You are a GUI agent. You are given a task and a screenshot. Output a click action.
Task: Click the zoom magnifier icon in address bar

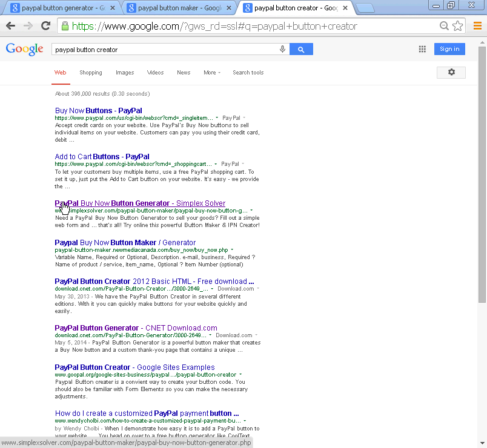pos(444,26)
